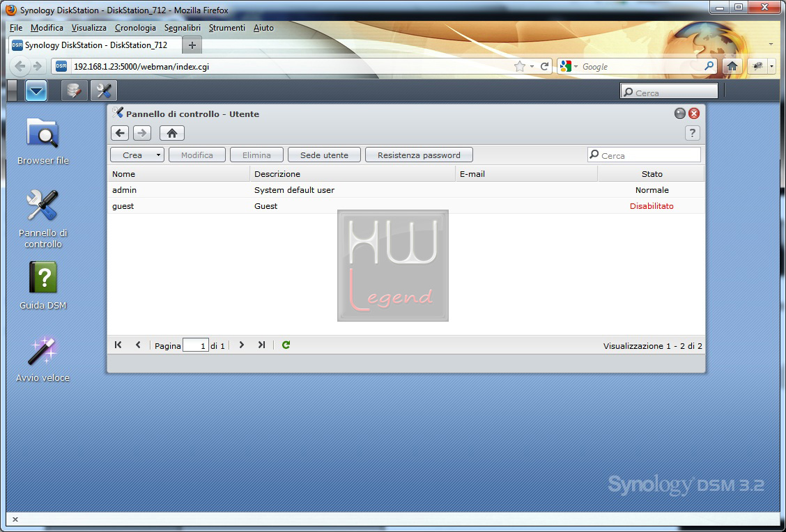Sort by the Descrizione column header
786x532 pixels.
(353, 174)
